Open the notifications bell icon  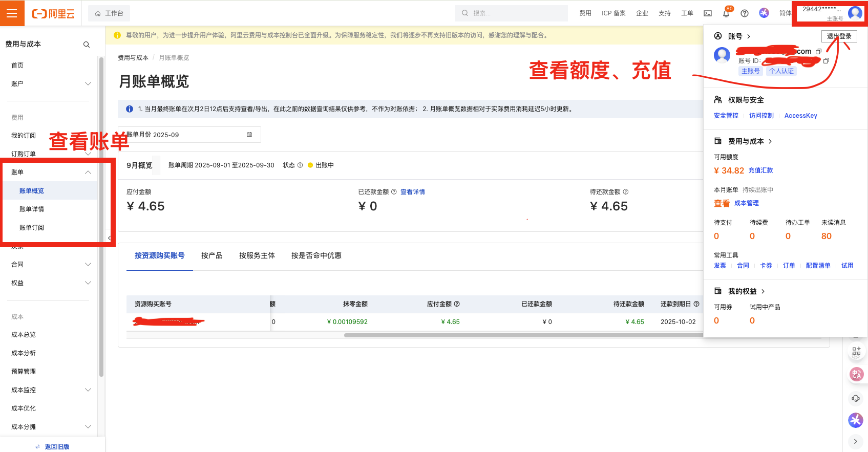click(726, 13)
